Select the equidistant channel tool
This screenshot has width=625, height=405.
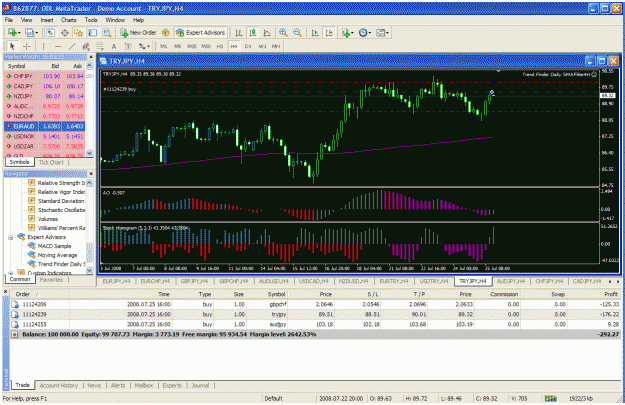tap(86, 46)
